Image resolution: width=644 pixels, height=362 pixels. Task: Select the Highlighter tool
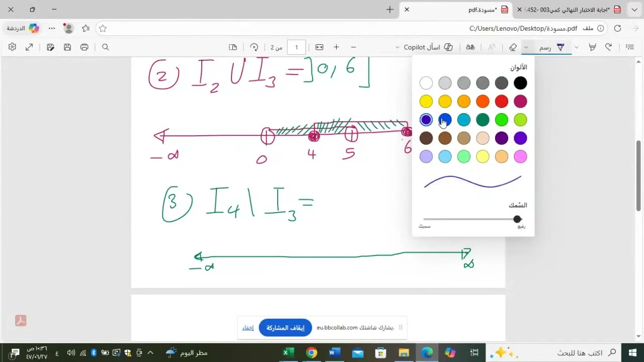(593, 47)
